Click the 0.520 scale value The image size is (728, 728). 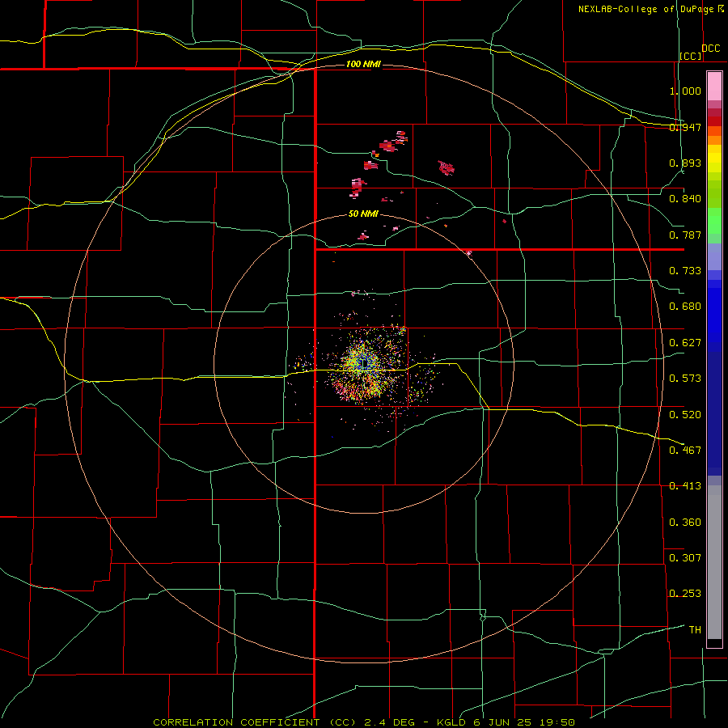click(685, 415)
